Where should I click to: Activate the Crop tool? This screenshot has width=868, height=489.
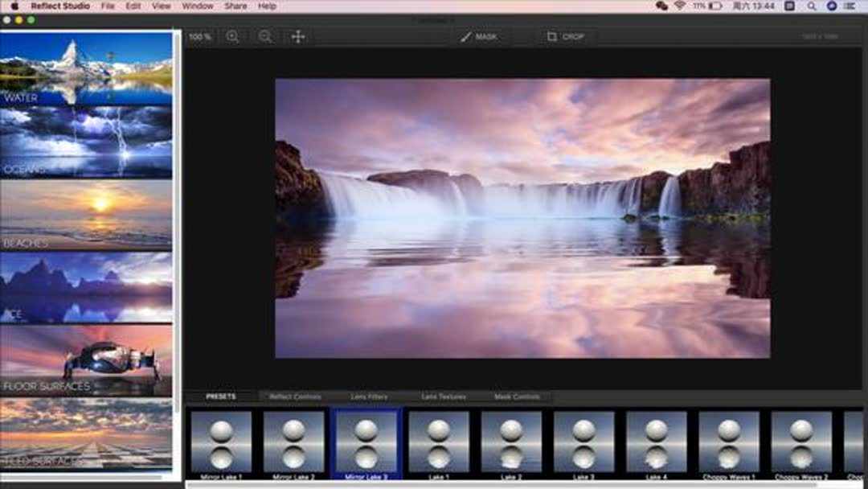point(565,36)
